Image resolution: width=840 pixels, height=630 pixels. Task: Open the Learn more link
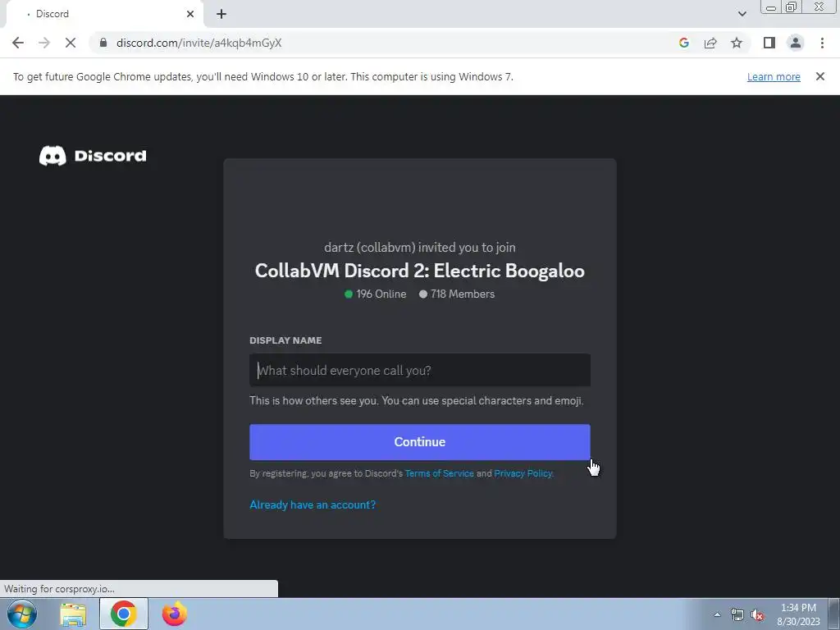tap(774, 76)
